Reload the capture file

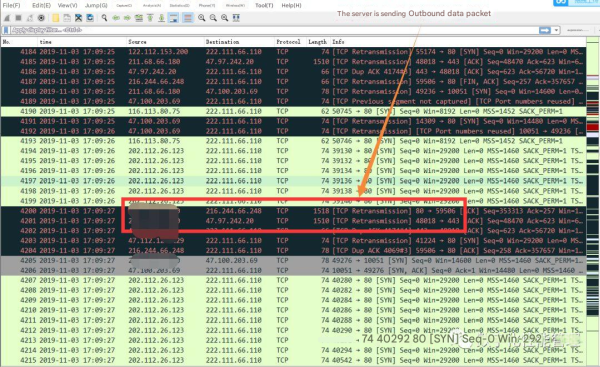tap(90, 18)
